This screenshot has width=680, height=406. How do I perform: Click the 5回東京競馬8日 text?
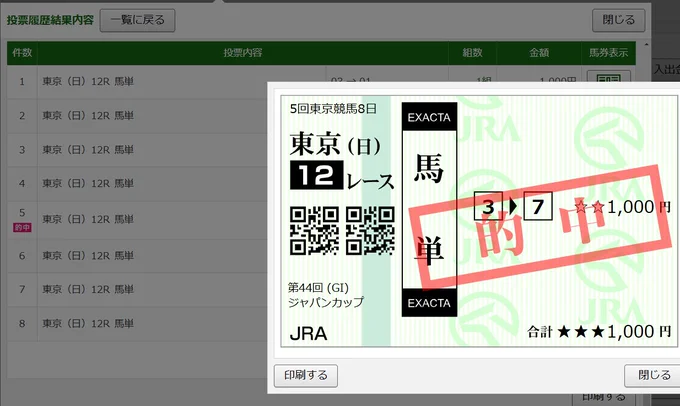[333, 108]
